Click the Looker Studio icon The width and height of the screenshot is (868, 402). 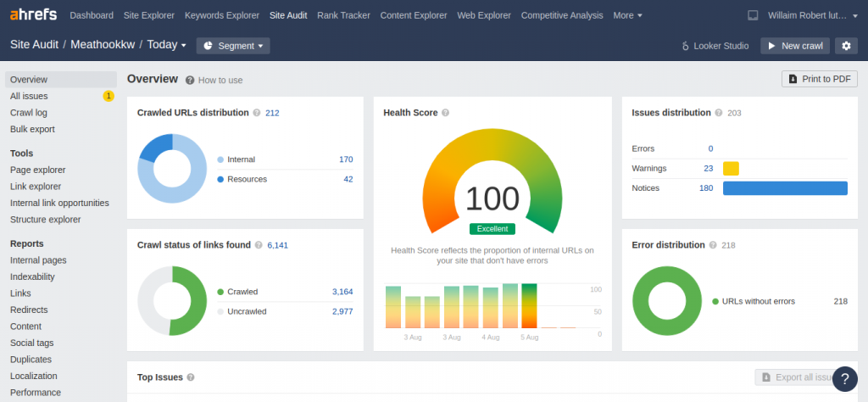pos(685,46)
